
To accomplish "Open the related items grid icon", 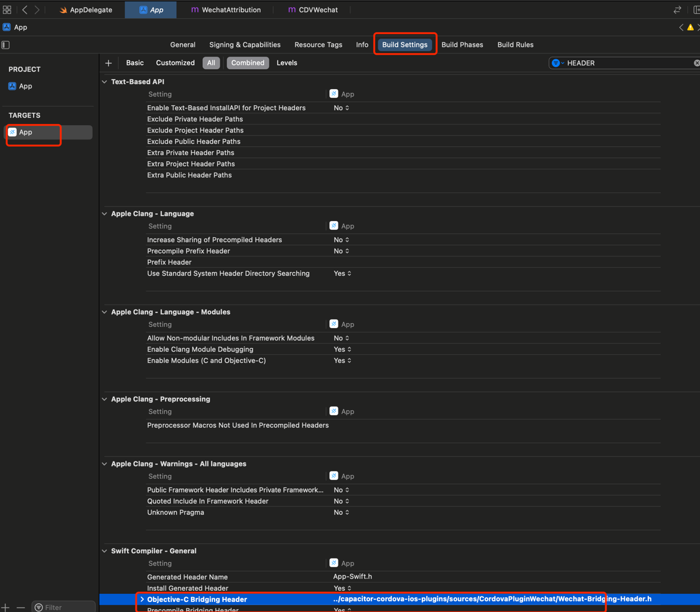I will pos(7,9).
